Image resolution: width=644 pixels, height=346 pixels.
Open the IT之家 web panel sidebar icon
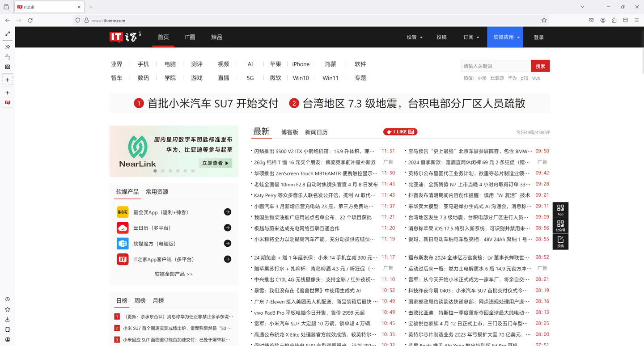(x=8, y=103)
